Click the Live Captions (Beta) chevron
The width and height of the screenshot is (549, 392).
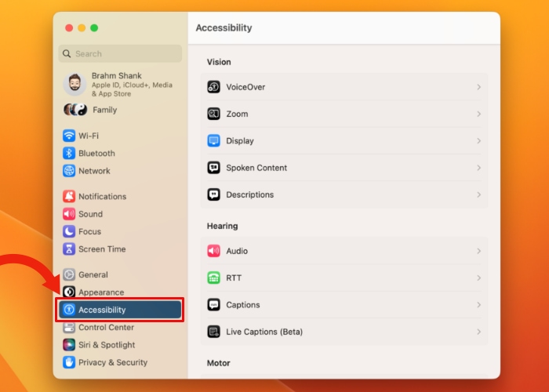pyautogui.click(x=478, y=332)
